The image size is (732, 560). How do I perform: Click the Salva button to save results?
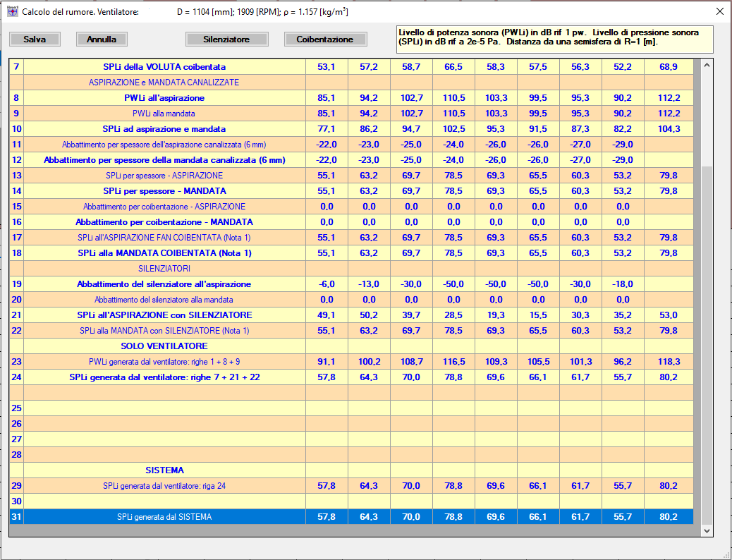pos(34,39)
